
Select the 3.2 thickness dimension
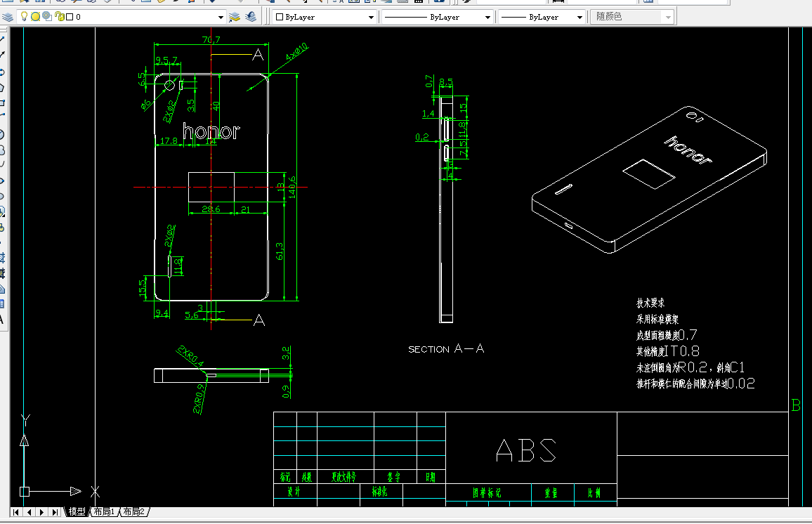point(285,353)
